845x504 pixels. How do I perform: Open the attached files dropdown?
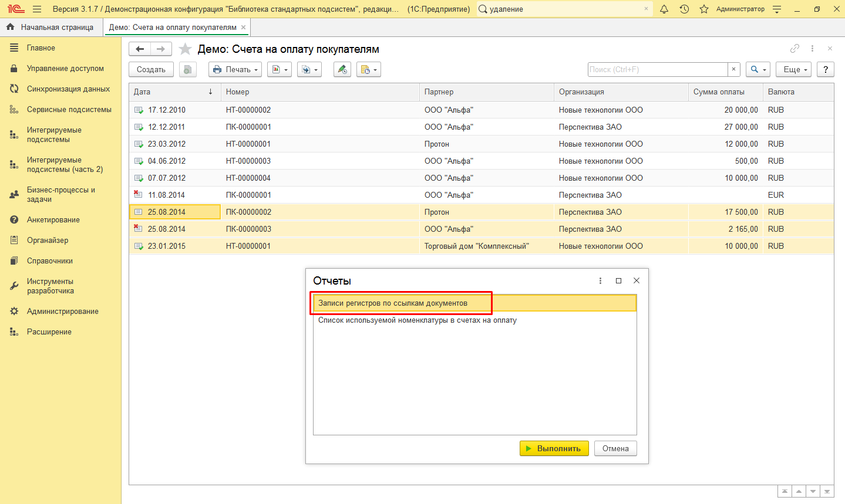(369, 69)
